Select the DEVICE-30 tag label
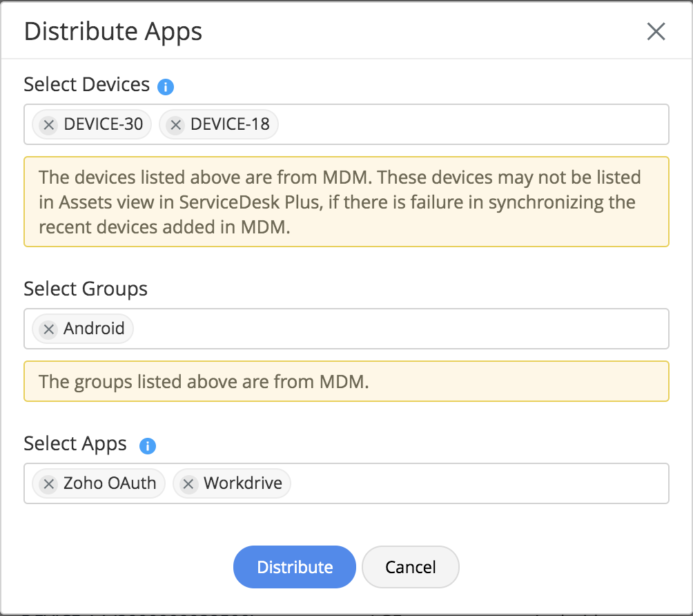Image resolution: width=693 pixels, height=616 pixels. (x=104, y=124)
